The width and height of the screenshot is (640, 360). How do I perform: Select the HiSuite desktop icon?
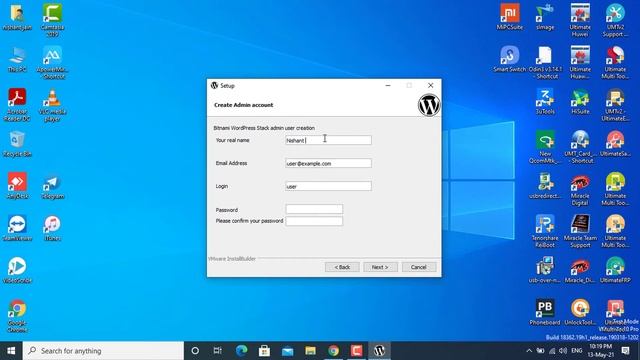580,102
